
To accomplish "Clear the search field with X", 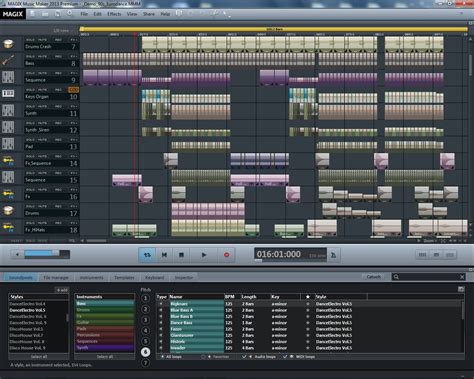I will point(462,277).
